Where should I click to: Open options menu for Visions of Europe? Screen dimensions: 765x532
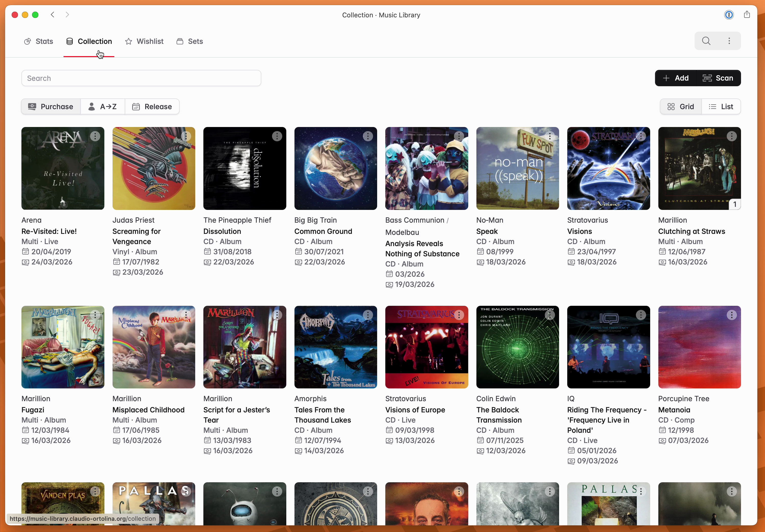click(x=459, y=315)
